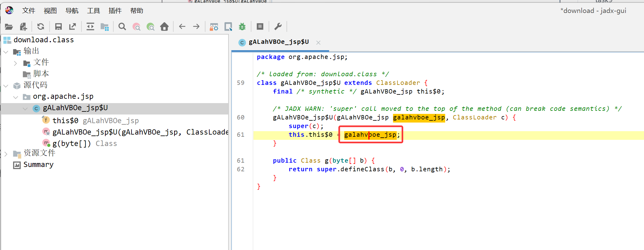Click the home icon in toolbar
This screenshot has height=250, width=644.
pyautogui.click(x=164, y=27)
